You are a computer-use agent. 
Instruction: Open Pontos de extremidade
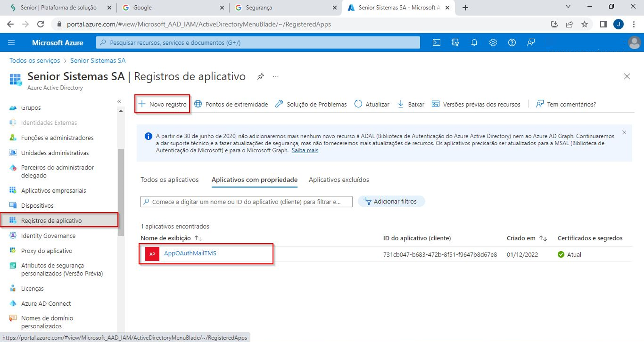[231, 104]
